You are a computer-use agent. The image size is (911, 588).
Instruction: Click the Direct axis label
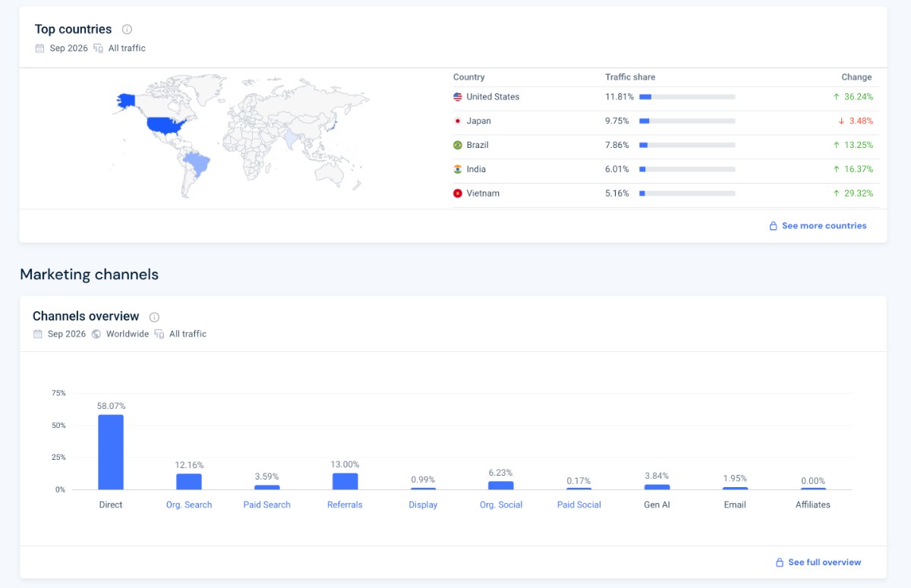pos(111,505)
